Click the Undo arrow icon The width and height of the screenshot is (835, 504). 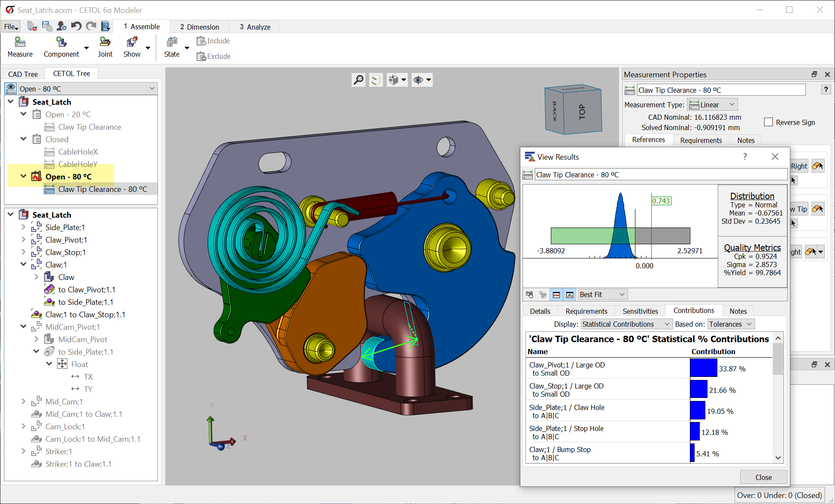point(76,26)
